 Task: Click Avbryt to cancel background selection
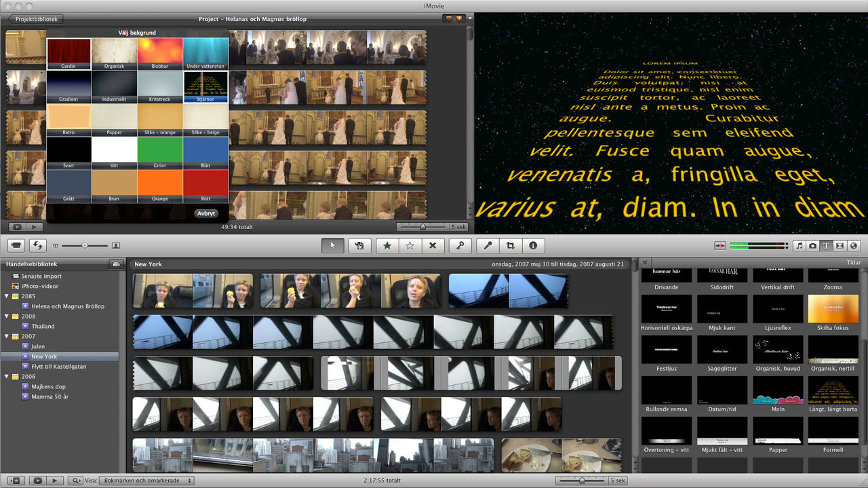(x=205, y=213)
